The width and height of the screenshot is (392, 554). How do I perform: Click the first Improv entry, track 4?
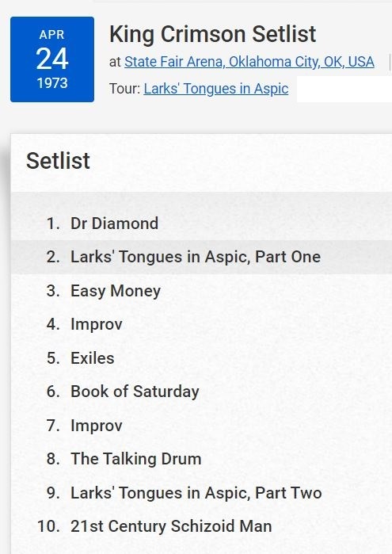97,324
